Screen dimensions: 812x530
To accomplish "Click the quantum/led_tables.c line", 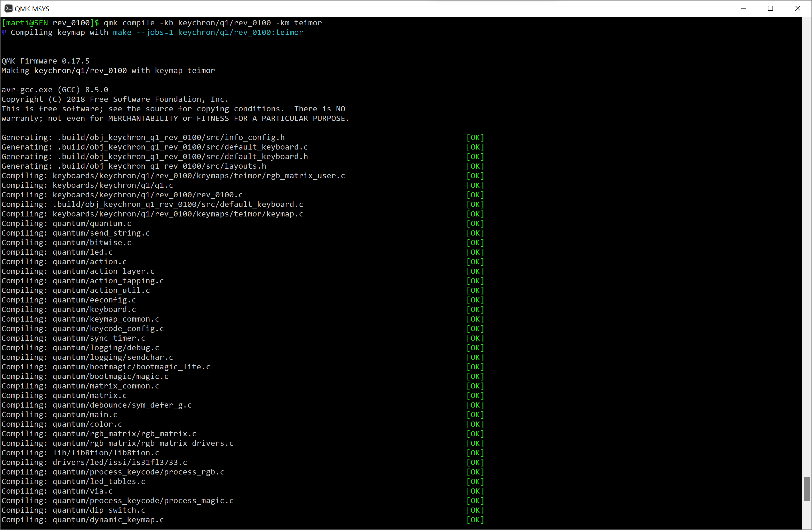I will pos(73,482).
